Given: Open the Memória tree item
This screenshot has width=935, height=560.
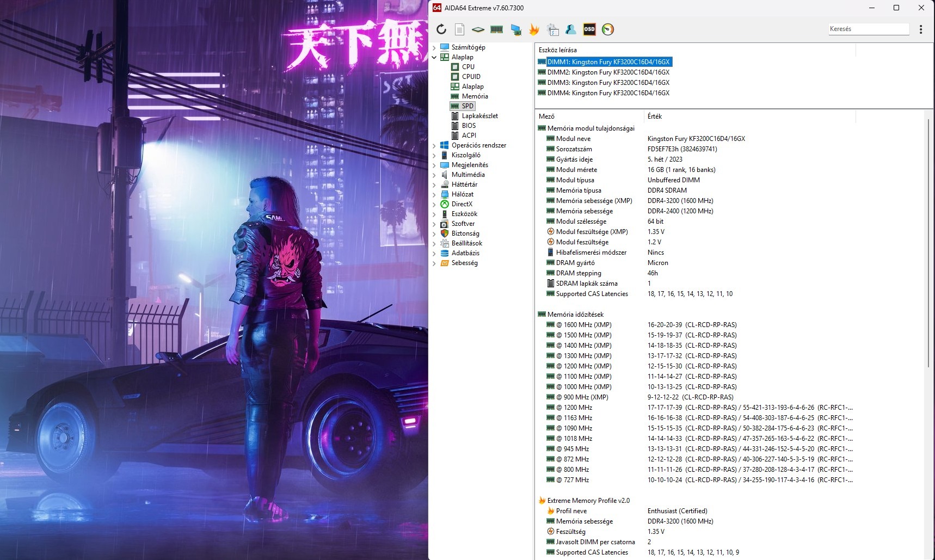Looking at the screenshot, I should pos(475,96).
